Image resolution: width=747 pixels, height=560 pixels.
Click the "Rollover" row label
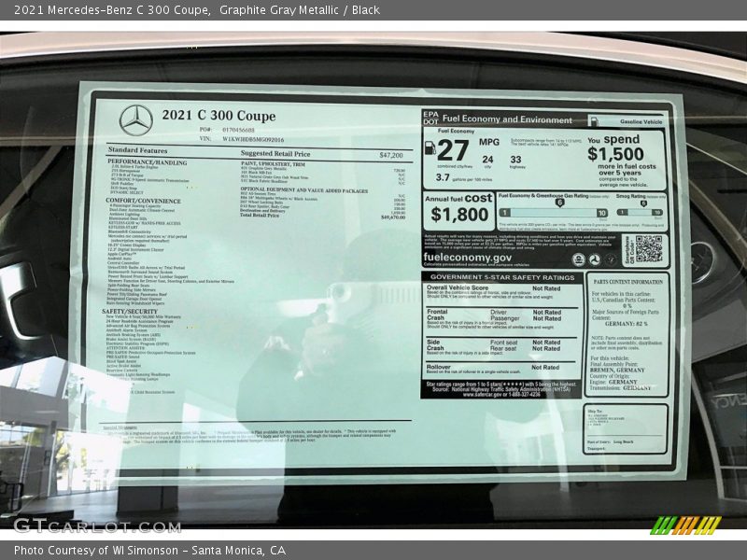click(x=438, y=367)
